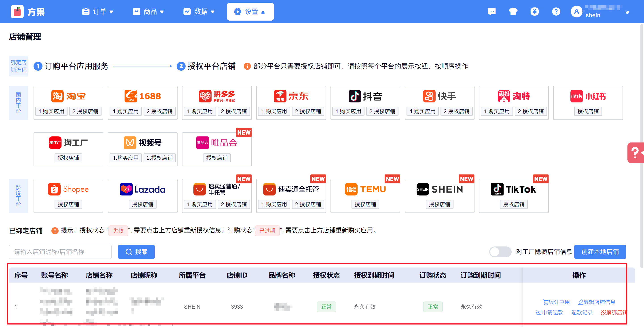
Task: Open the yuan billing icon
Action: (534, 11)
